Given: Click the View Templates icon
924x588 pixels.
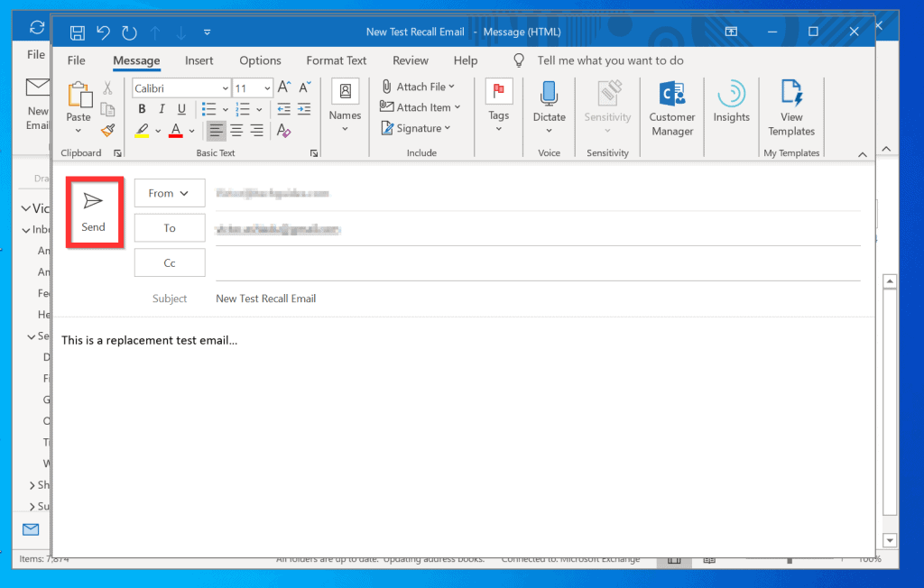Looking at the screenshot, I should click(791, 107).
